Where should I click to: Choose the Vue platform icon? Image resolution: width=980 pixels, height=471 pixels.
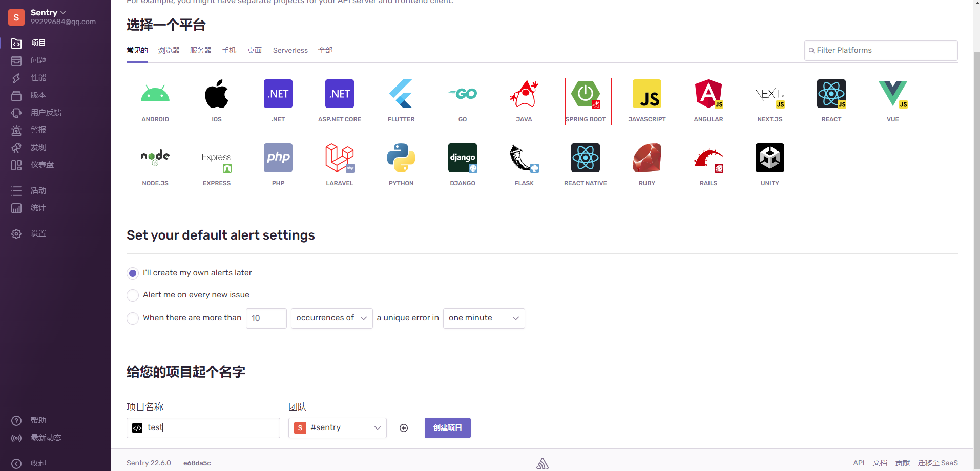pos(893,94)
